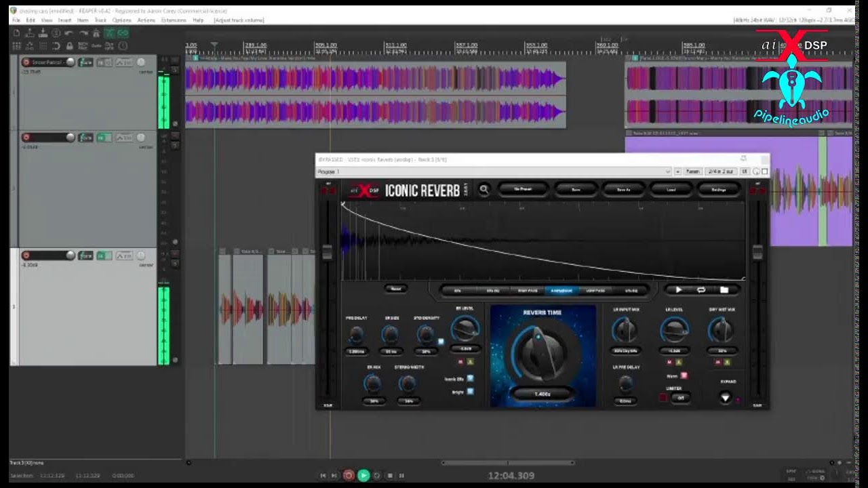Click the Dry Wet Mix knob
The height and width of the screenshot is (488, 868).
(721, 330)
